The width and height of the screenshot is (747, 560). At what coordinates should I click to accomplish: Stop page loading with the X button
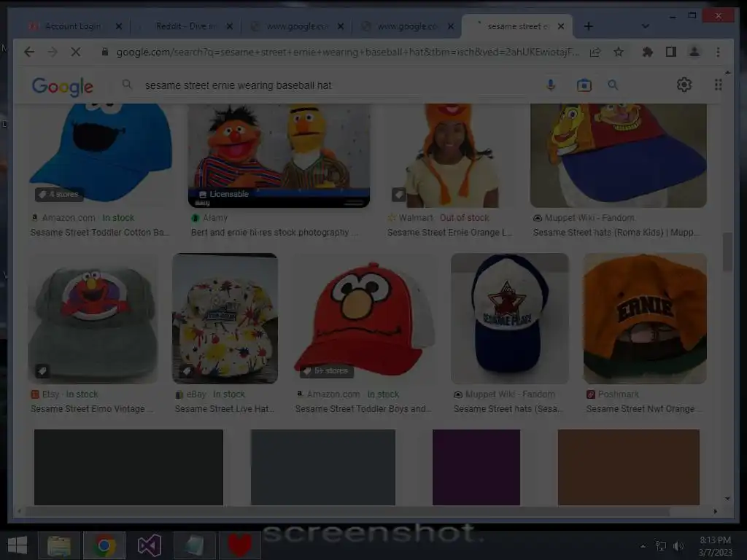pos(76,52)
